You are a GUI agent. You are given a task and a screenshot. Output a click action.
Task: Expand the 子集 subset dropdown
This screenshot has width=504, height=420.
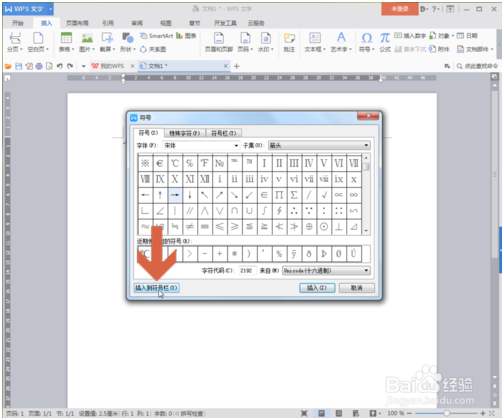pyautogui.click(x=366, y=145)
